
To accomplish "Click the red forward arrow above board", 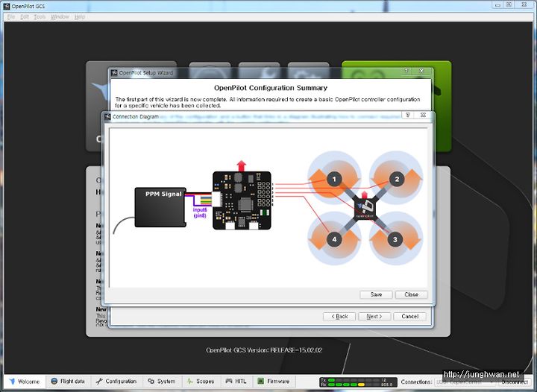I will click(x=242, y=166).
